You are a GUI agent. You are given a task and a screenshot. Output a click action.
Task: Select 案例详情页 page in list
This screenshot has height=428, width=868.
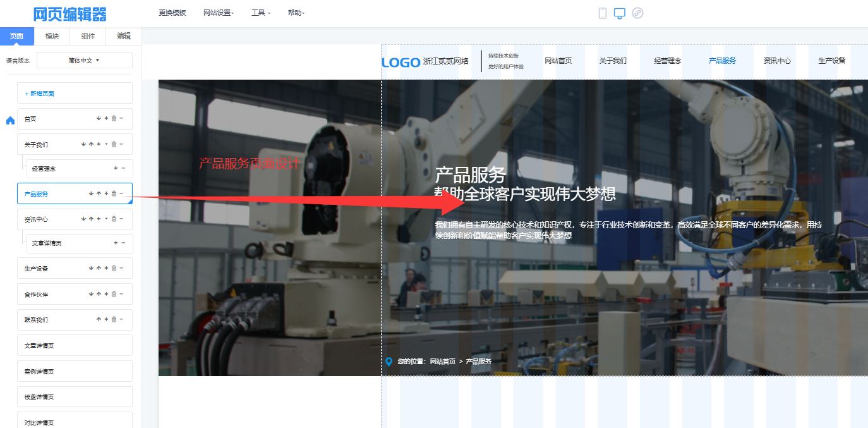pyautogui.click(x=75, y=371)
